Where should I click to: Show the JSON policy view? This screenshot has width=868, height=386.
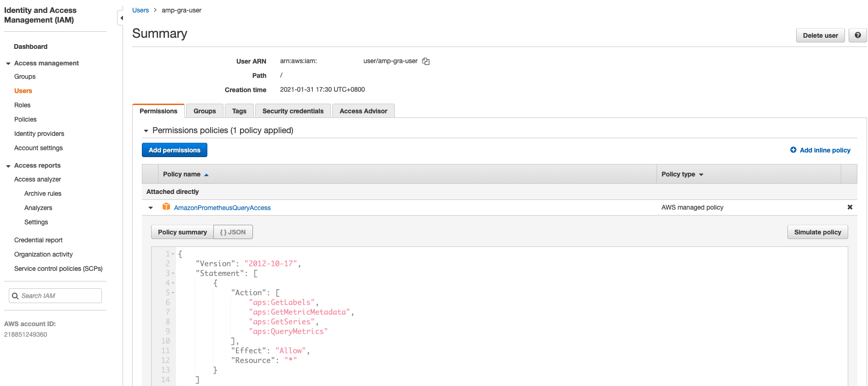pyautogui.click(x=233, y=232)
